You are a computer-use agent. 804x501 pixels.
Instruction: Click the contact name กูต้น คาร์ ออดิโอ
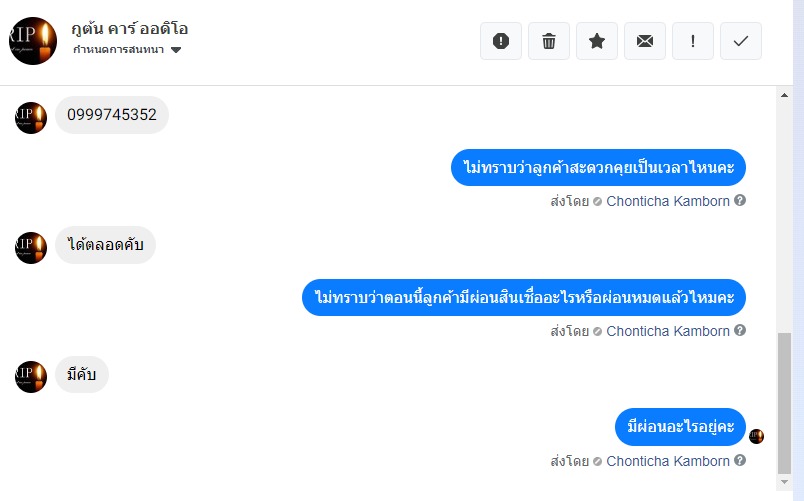[130, 29]
